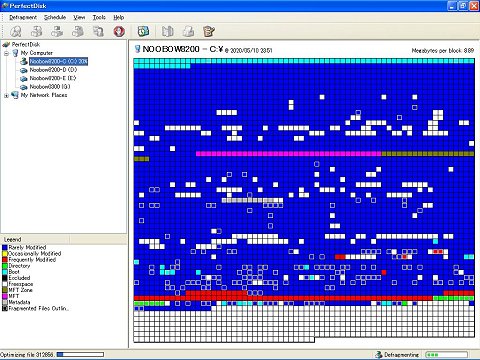Click the red Stop defragmentation icon
Viewport: 480px width, 360px height.
coord(119,31)
